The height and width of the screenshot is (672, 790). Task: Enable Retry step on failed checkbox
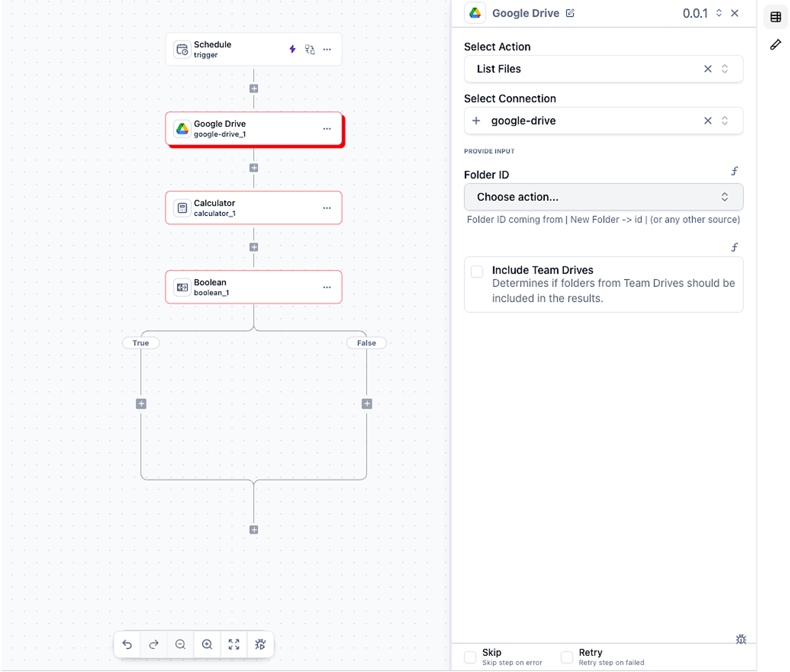point(567,657)
